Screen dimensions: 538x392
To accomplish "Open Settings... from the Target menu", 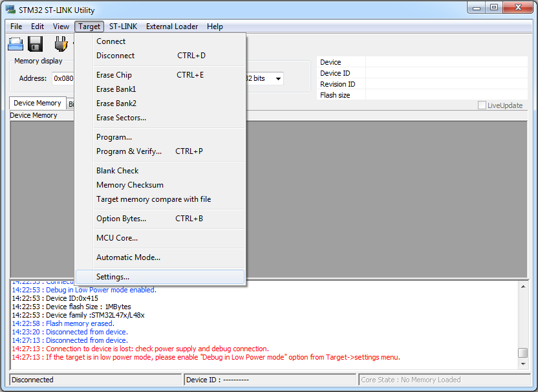I will [x=160, y=277].
